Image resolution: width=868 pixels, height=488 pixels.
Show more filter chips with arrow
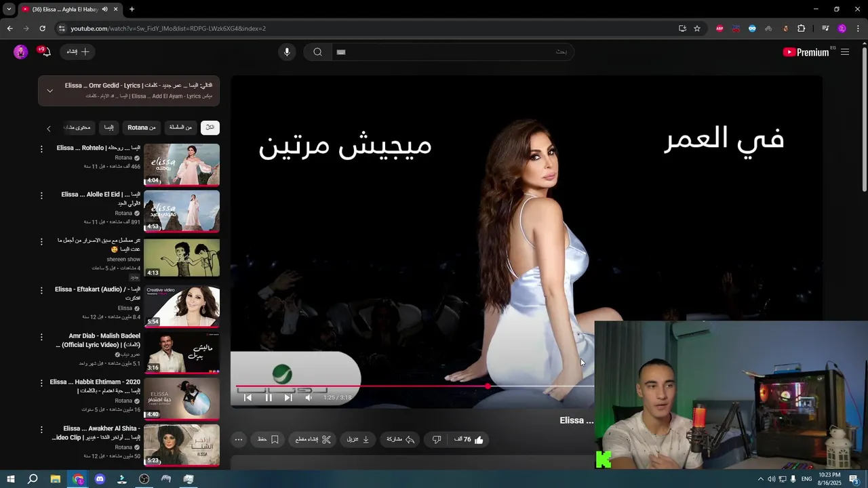pos(49,128)
